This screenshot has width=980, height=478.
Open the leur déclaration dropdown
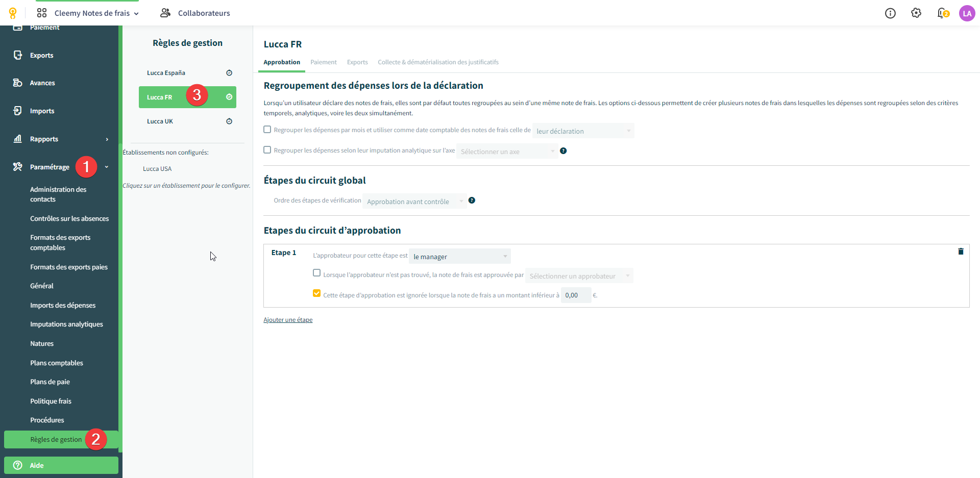pyautogui.click(x=583, y=131)
